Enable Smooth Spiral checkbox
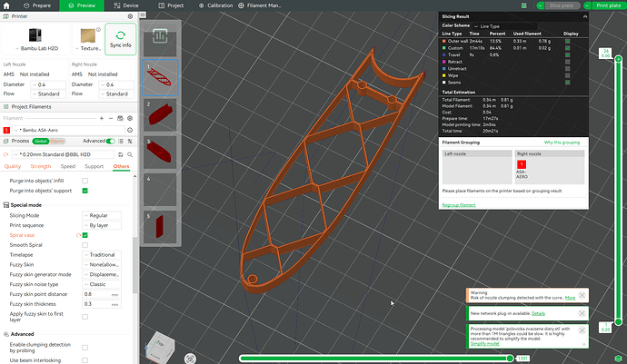This screenshot has height=364, width=627. click(x=85, y=245)
